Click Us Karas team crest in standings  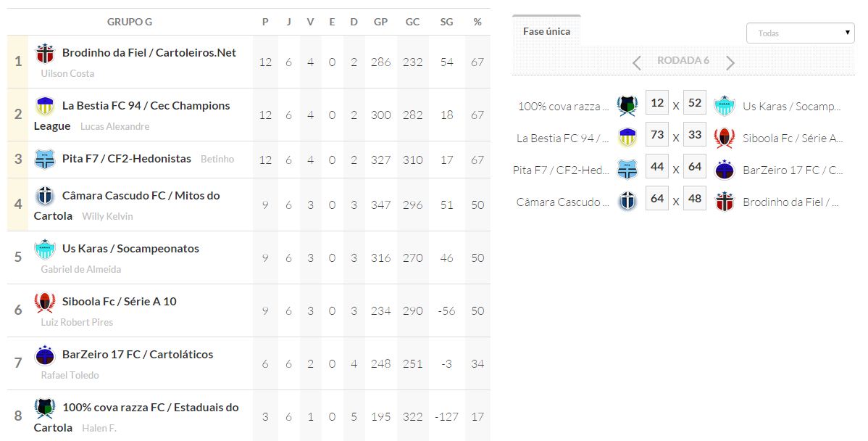45,250
